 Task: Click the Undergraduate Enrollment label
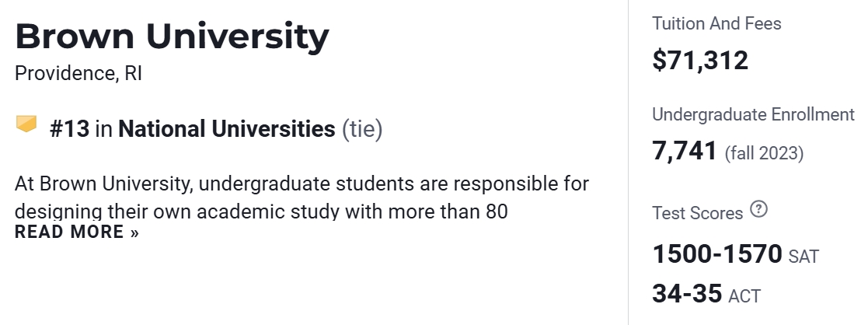coord(752,114)
